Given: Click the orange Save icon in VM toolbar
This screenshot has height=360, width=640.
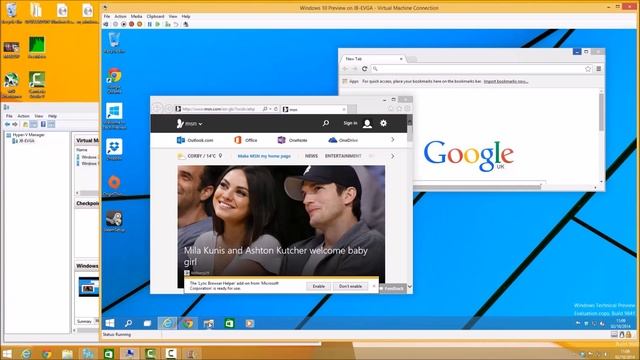Looking at the screenshot, I should pyautogui.click(x=140, y=24).
